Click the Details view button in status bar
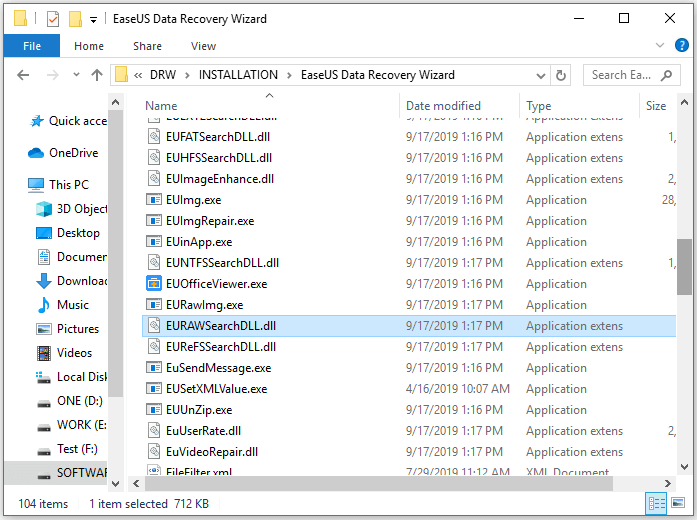The width and height of the screenshot is (697, 520). click(657, 503)
